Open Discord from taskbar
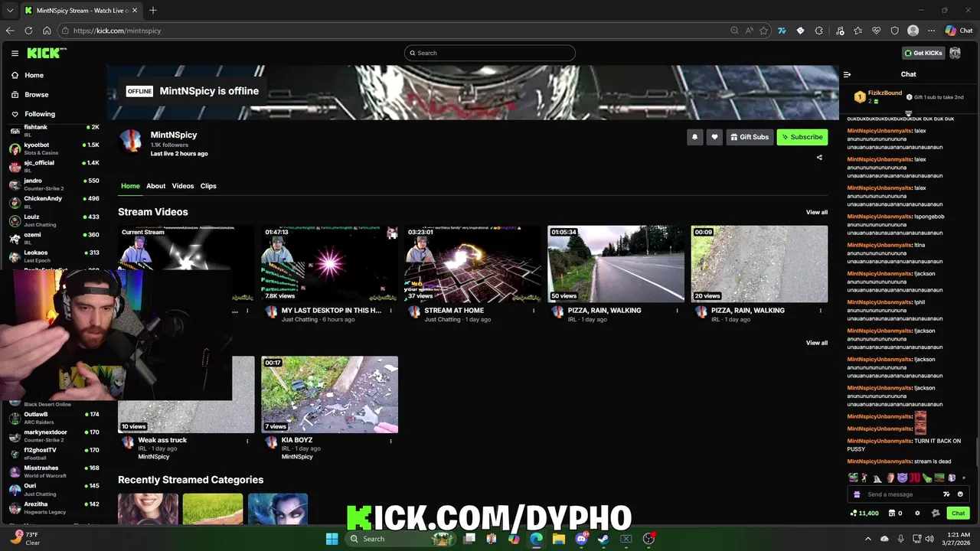The height and width of the screenshot is (551, 980). [x=581, y=539]
